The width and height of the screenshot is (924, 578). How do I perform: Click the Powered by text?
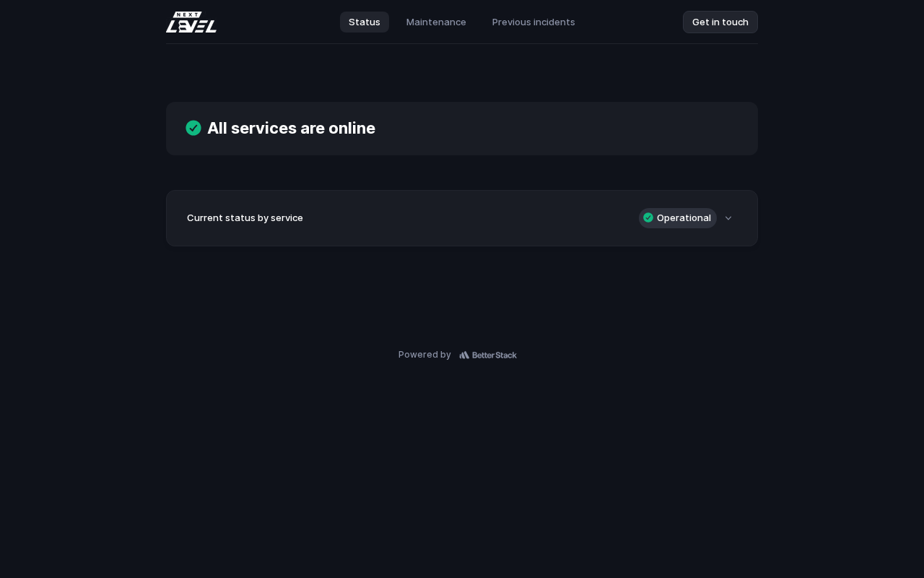click(424, 355)
